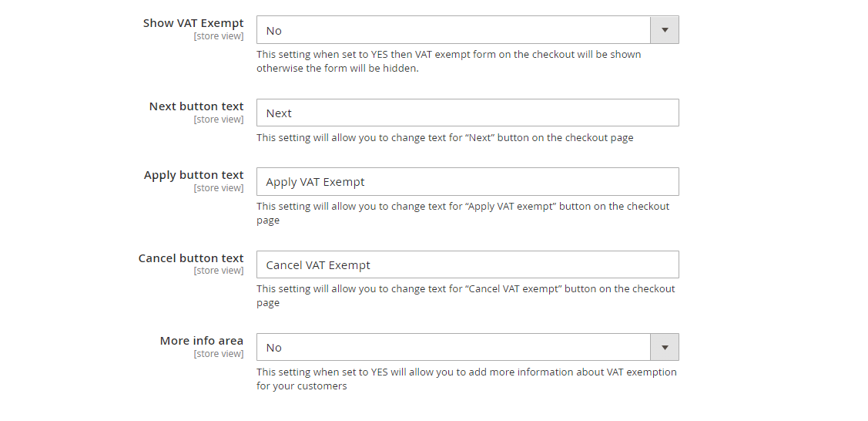This screenshot has width=868, height=421.
Task: Click the More info area dropdown arrow
Action: pos(665,347)
